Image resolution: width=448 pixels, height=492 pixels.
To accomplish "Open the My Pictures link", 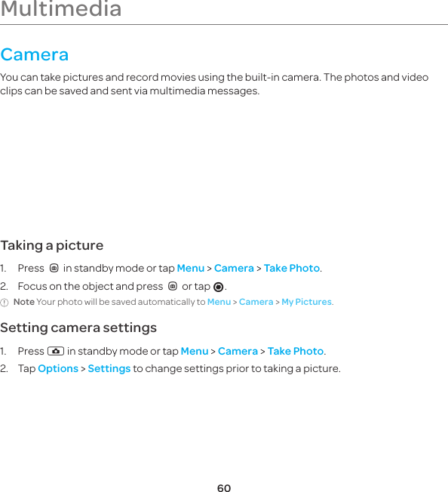I will [307, 302].
